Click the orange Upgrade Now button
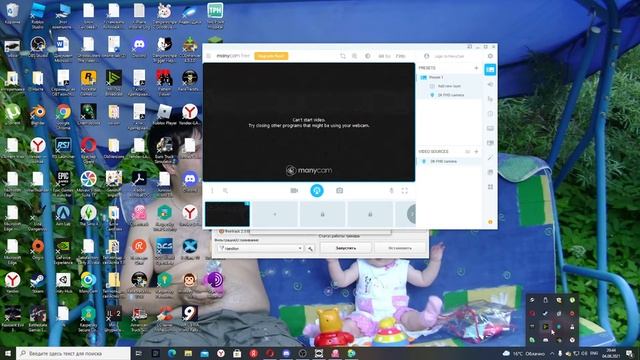Viewport: 640px width, 360px height. [x=271, y=56]
